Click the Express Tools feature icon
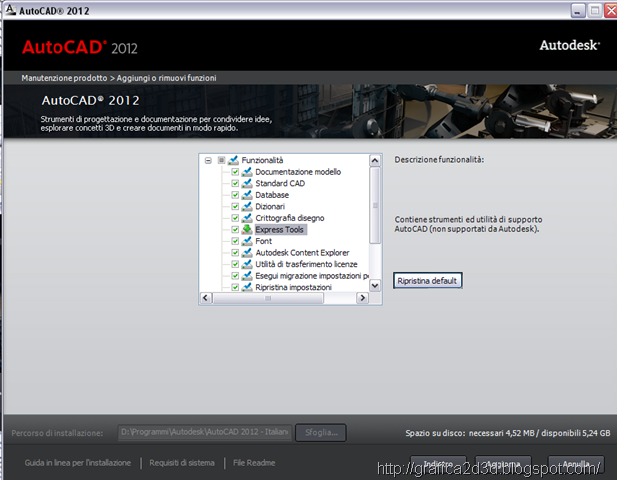This screenshot has width=617, height=480. coord(247,229)
